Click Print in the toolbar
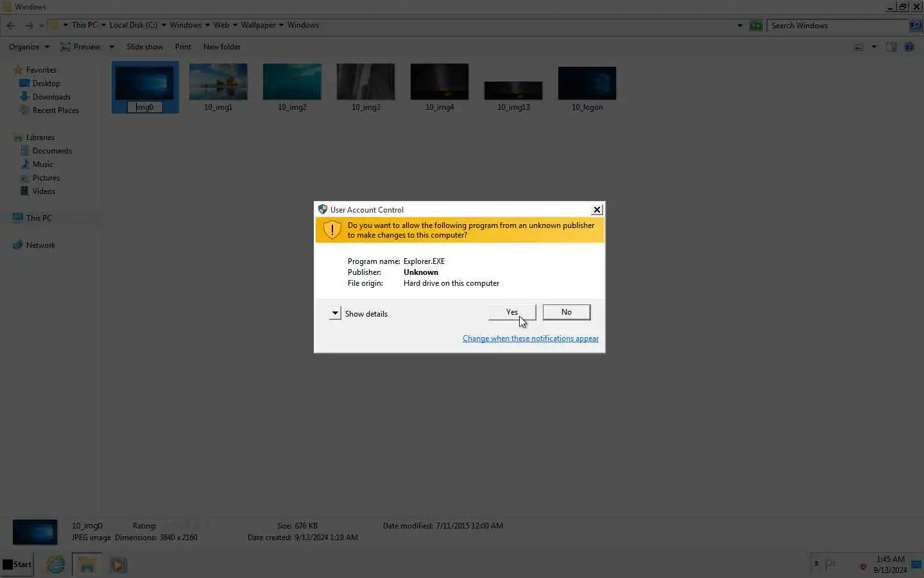The height and width of the screenshot is (578, 924). pos(183,47)
